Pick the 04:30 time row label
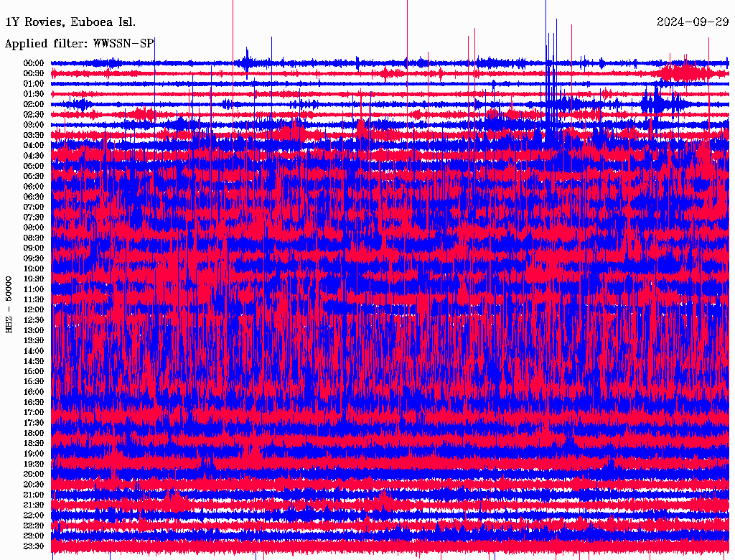The width and height of the screenshot is (735, 560). pos(34,156)
